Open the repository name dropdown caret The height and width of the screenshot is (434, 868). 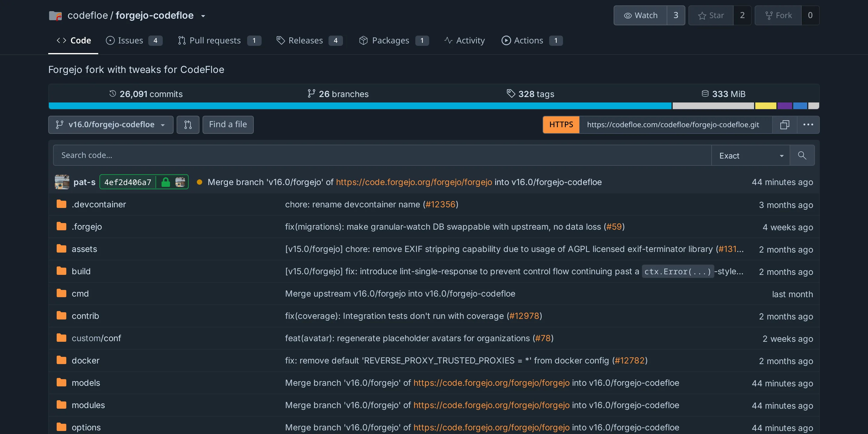[x=203, y=16]
